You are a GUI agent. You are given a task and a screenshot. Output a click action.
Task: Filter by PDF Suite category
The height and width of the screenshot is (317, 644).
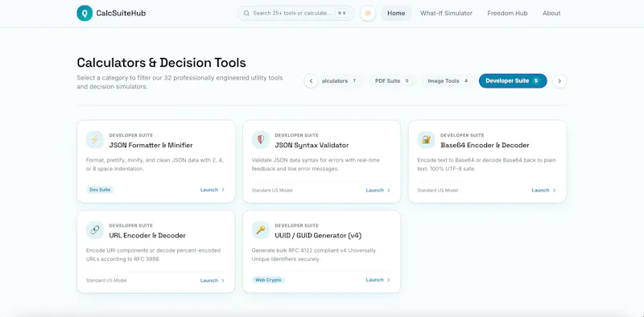pyautogui.click(x=392, y=81)
